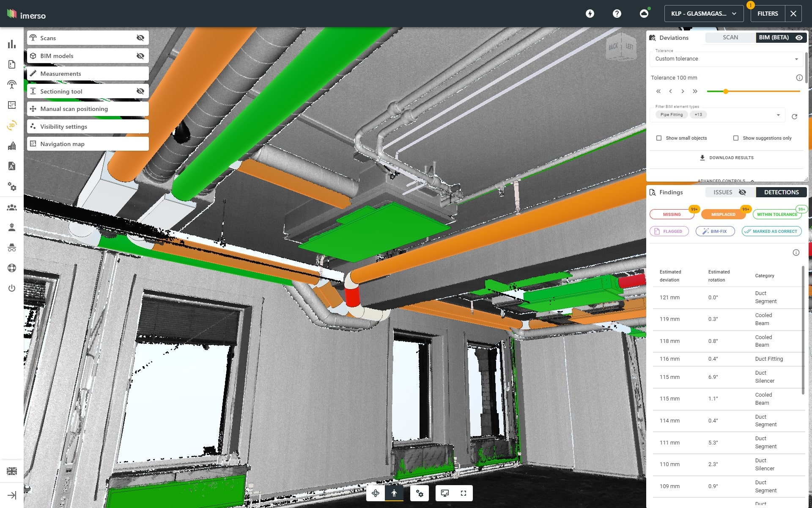Click the help question mark icon
Screen dimensions: 812x508
point(617,13)
